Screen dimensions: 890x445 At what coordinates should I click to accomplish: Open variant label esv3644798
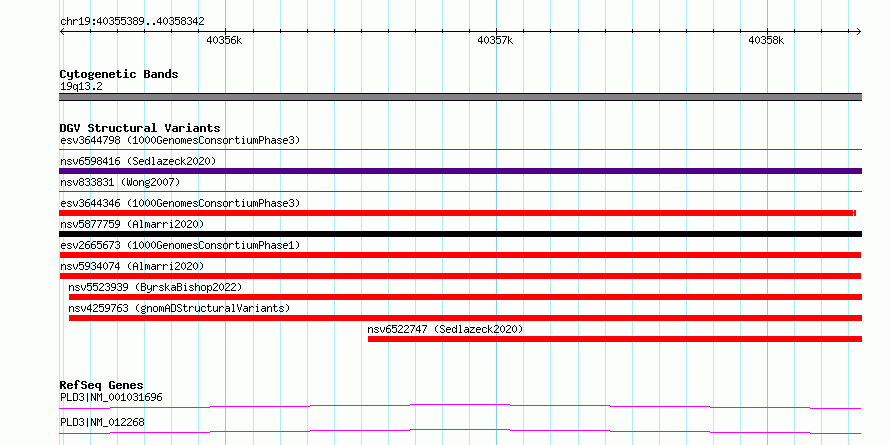coord(180,140)
